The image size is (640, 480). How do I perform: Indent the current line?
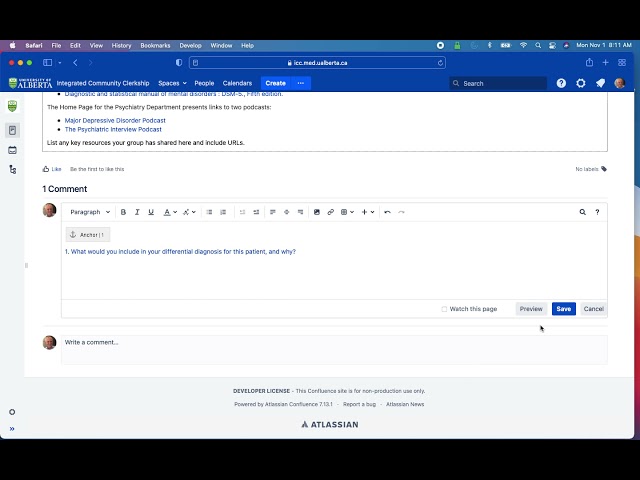click(256, 212)
